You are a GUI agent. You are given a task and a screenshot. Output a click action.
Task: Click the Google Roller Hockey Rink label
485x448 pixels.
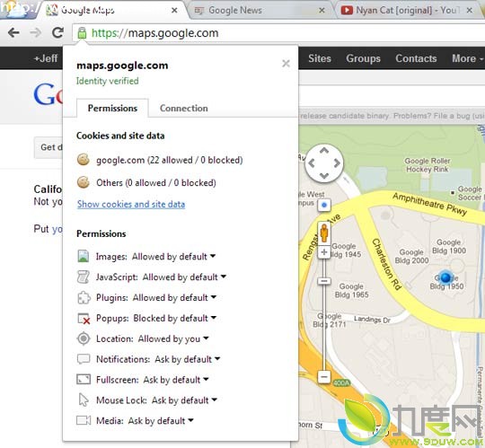pos(428,165)
